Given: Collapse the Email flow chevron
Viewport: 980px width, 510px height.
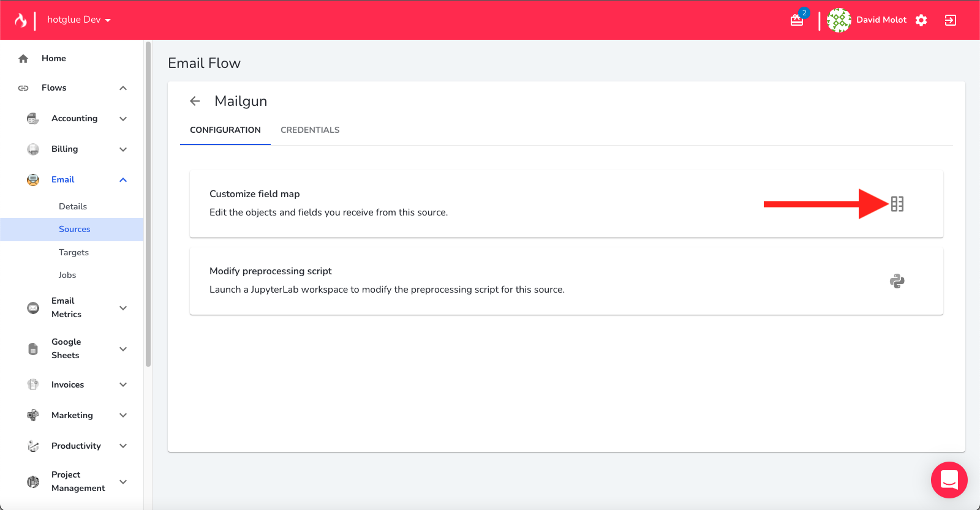Looking at the screenshot, I should pos(123,180).
